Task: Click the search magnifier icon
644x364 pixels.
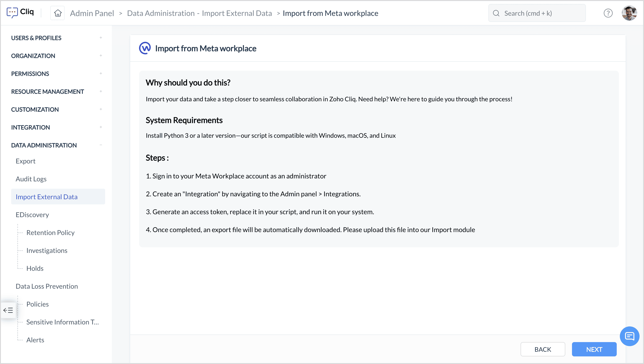Action: click(496, 13)
